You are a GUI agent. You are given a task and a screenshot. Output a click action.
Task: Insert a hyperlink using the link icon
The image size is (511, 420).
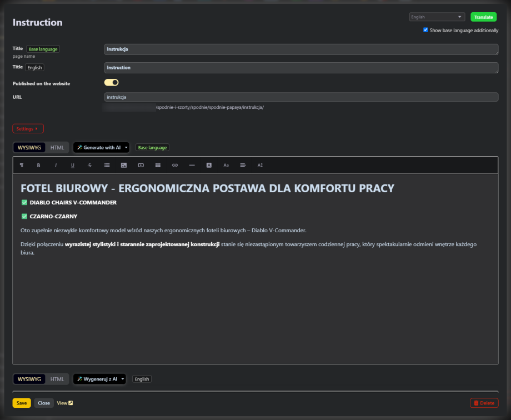pyautogui.click(x=175, y=166)
